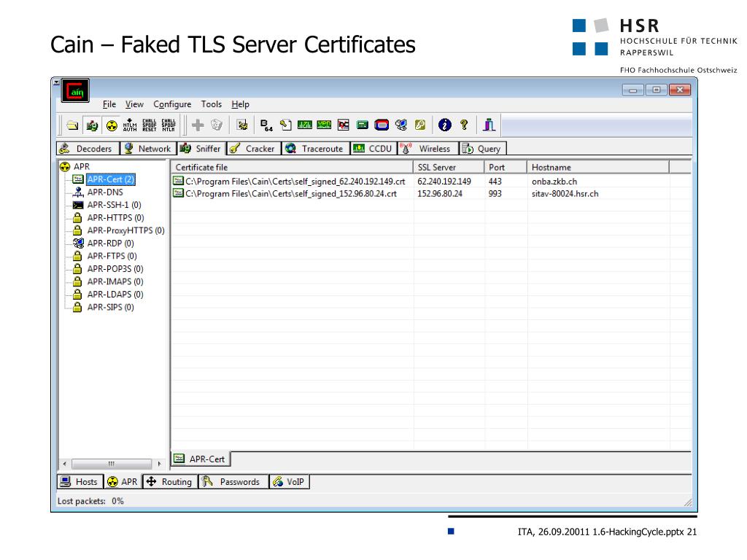Open the Tools menu

pyautogui.click(x=211, y=104)
